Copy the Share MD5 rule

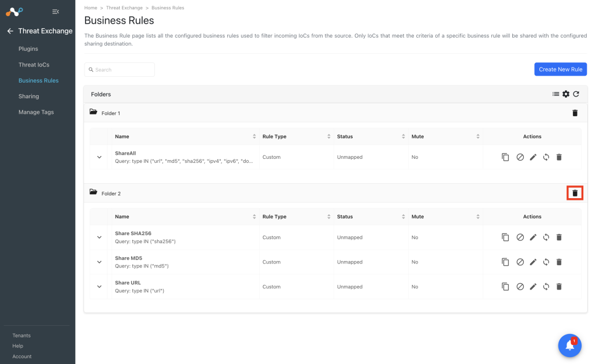point(505,262)
